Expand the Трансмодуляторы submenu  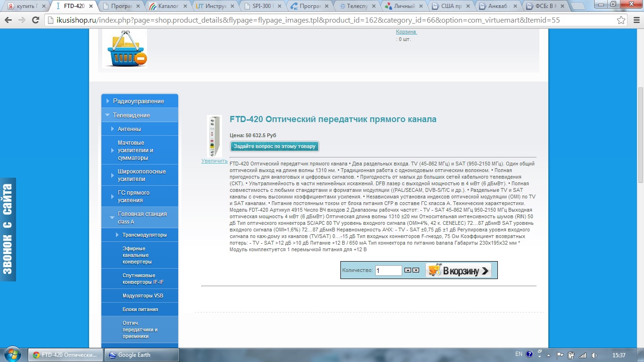tap(140, 235)
